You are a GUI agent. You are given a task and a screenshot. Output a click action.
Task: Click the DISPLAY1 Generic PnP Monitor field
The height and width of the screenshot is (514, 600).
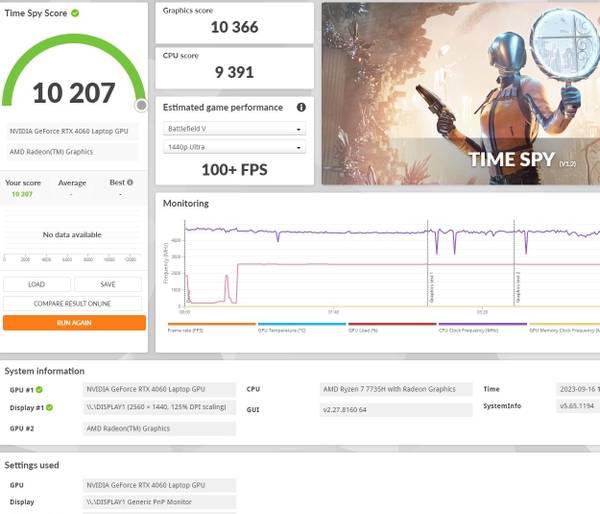point(160,502)
